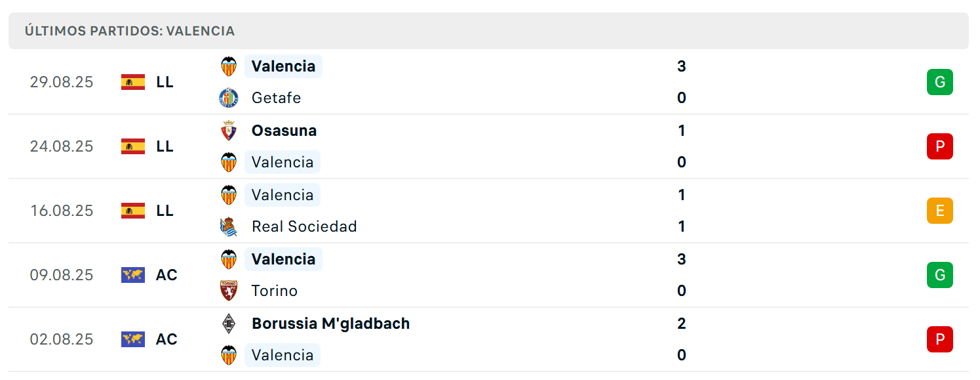The width and height of the screenshot is (980, 380).
Task: Click the LL league label on 16.08.25
Action: point(165,211)
